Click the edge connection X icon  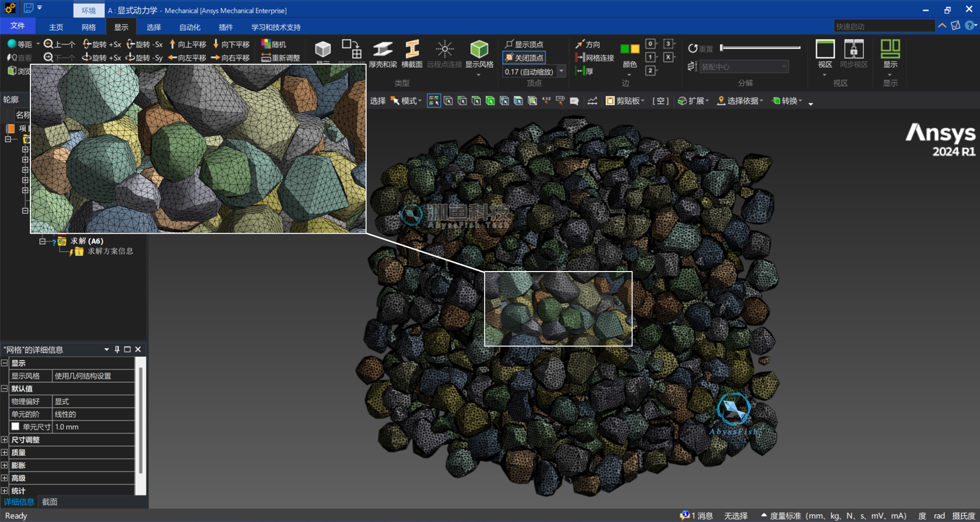[668, 57]
